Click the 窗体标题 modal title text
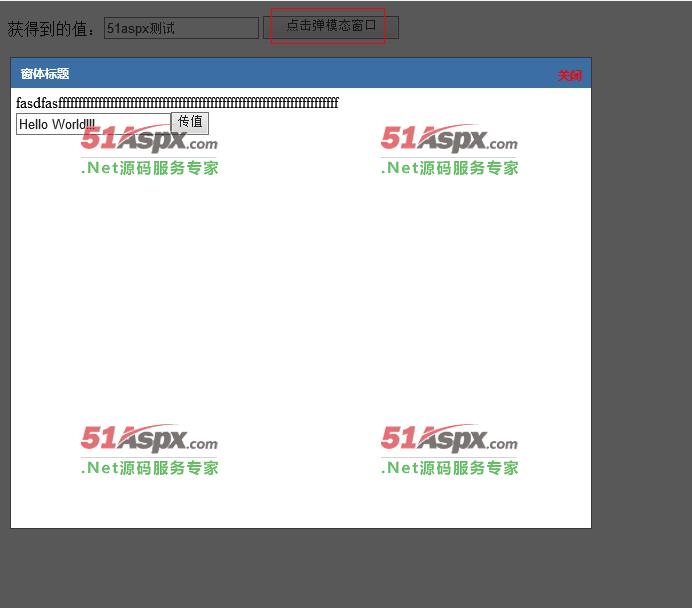Screen dimensions: 692x608 (45, 74)
